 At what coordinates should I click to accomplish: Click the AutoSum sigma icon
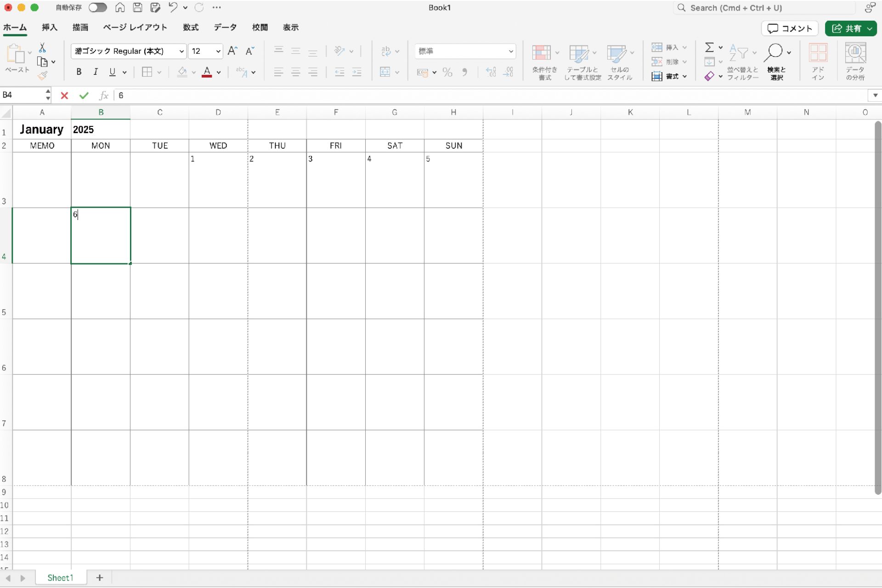click(x=709, y=47)
